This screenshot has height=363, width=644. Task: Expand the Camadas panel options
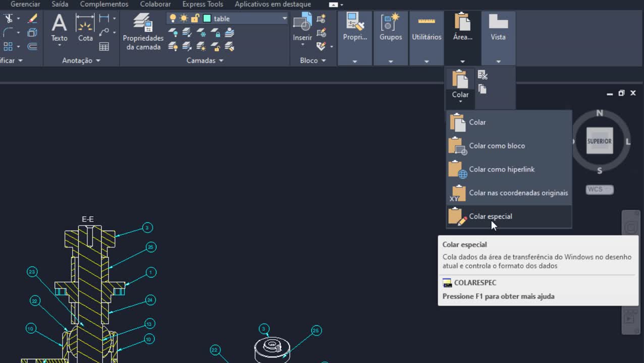coord(221,60)
